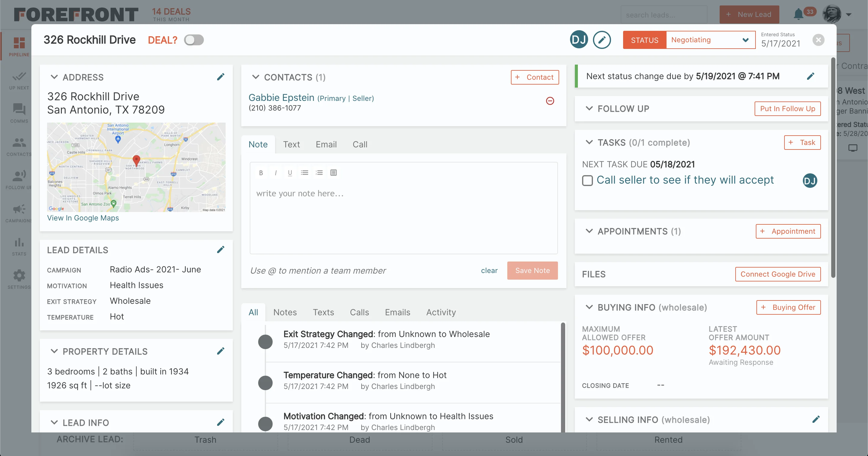Click the New Lead button

749,14
